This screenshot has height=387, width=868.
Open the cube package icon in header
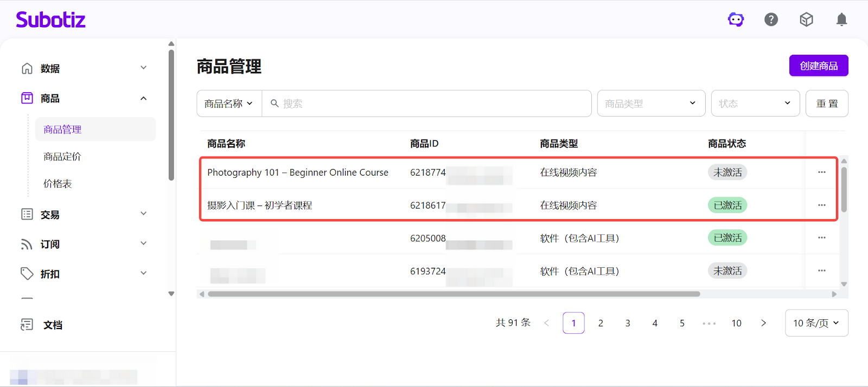point(806,20)
